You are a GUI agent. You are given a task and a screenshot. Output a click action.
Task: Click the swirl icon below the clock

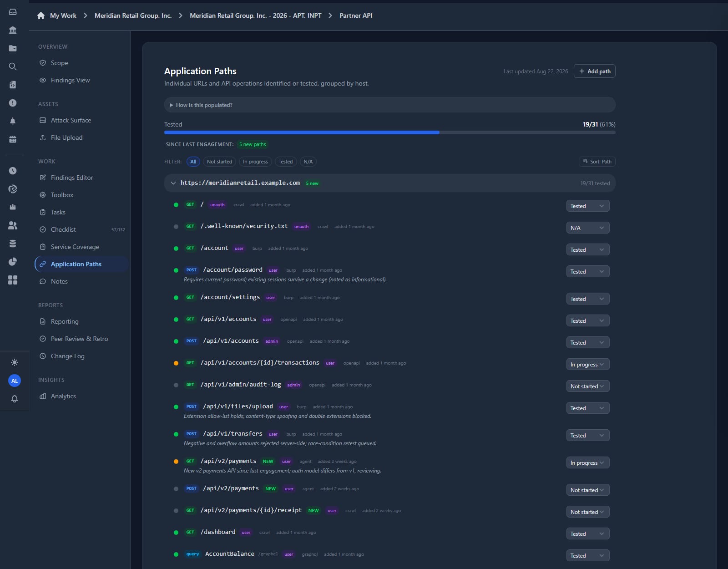[x=13, y=189]
